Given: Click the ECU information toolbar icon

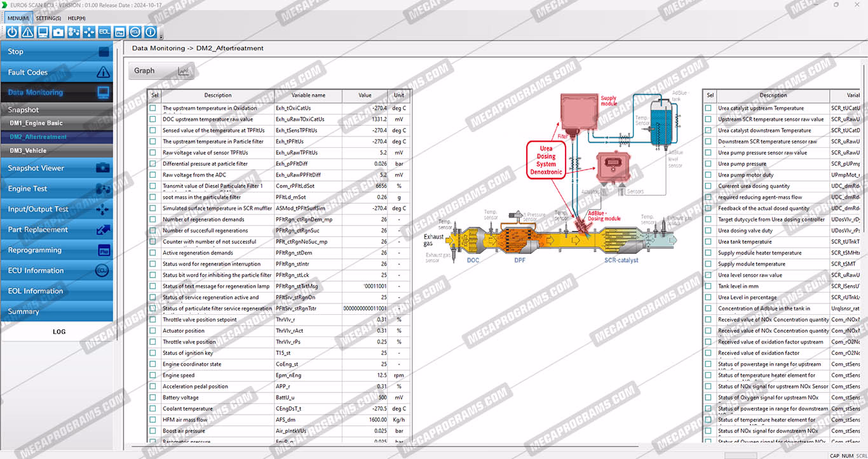Looking at the screenshot, I should 135,32.
